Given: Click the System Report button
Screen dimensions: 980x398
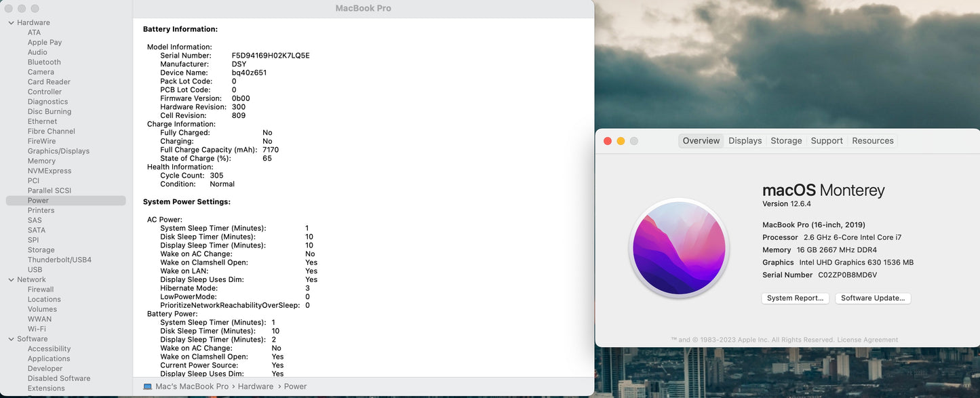Looking at the screenshot, I should click(795, 298).
